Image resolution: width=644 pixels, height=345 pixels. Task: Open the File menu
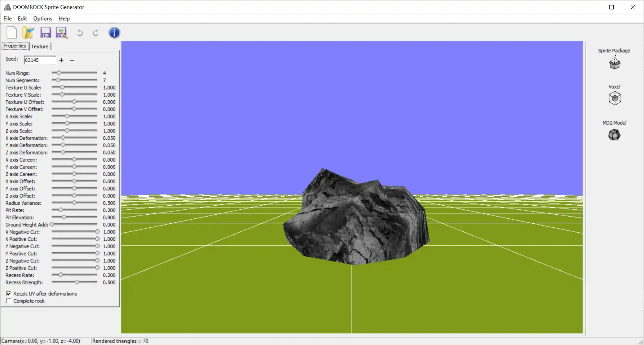[x=8, y=18]
